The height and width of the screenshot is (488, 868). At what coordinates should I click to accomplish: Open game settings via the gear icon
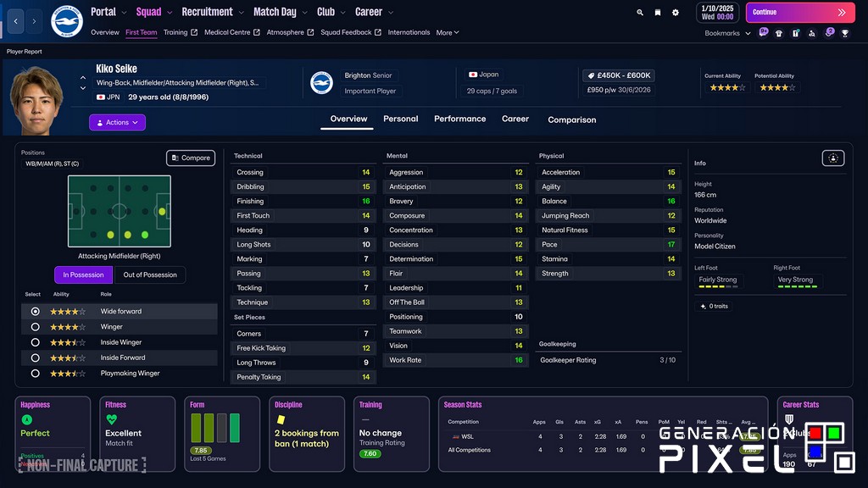[x=676, y=13]
